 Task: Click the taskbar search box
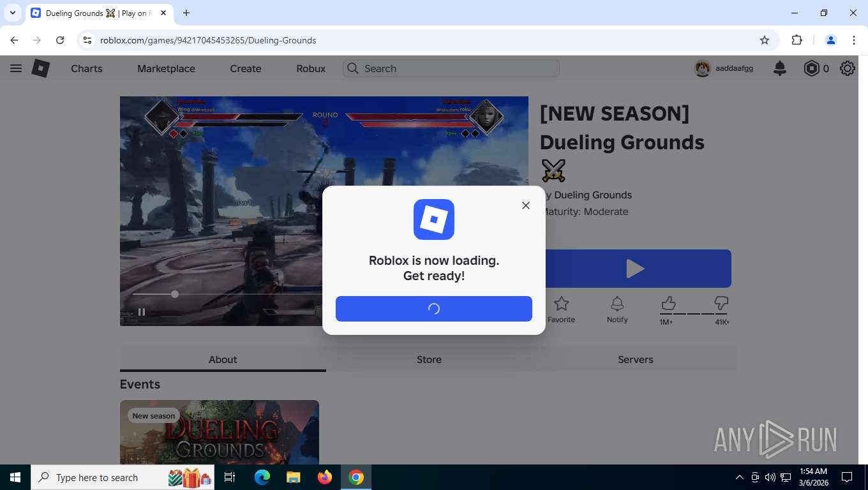pyautogui.click(x=124, y=477)
